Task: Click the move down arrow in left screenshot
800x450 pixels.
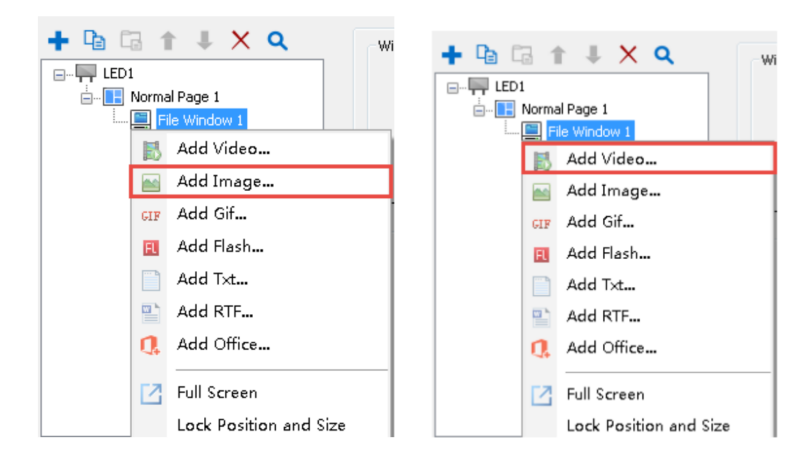Action: [205, 40]
